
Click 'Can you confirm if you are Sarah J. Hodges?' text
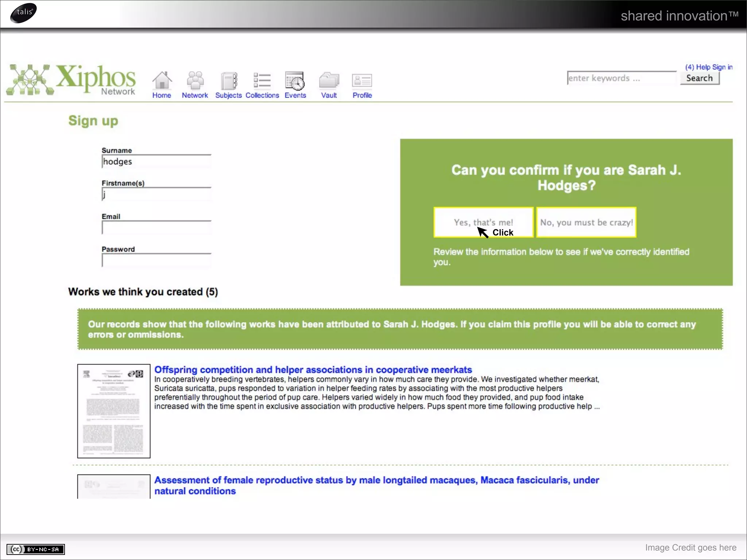[x=566, y=178]
